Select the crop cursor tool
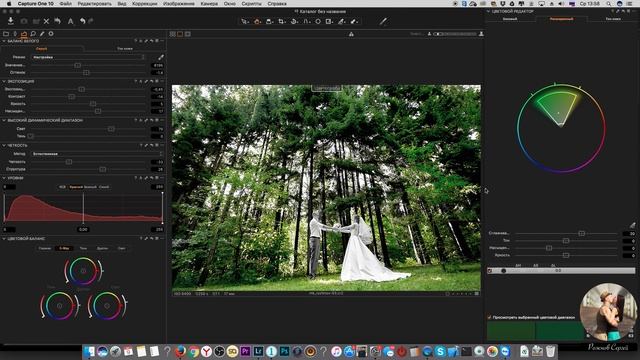This screenshot has height=360, width=640. (282, 21)
